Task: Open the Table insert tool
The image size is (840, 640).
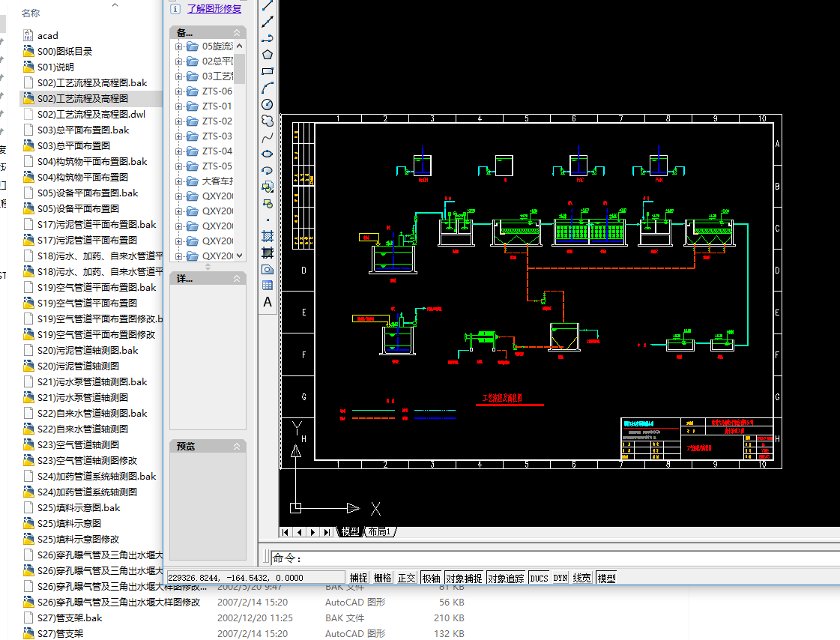Action: point(268,286)
